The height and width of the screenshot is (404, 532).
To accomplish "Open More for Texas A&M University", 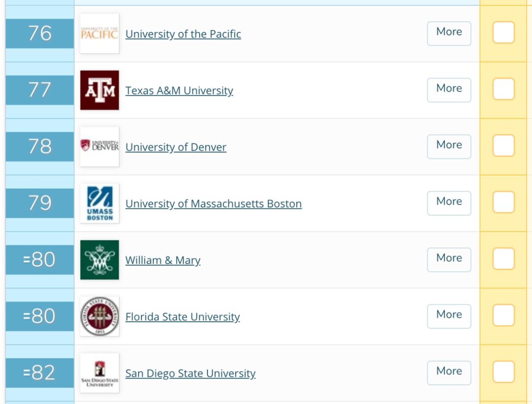I will click(449, 90).
